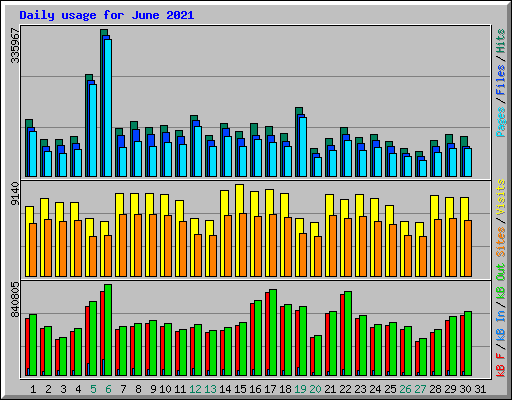Click the orange Sites bar for day 1

pyautogui.click(x=33, y=250)
